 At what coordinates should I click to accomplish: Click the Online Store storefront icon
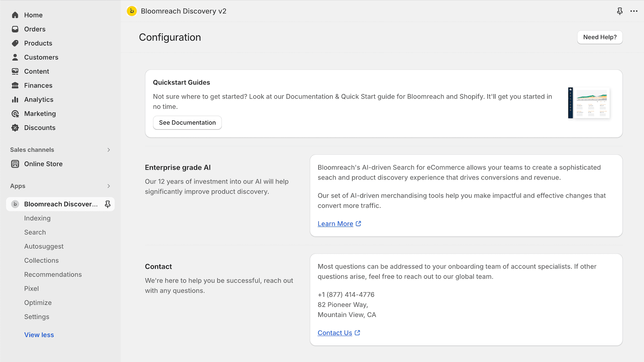tap(15, 164)
